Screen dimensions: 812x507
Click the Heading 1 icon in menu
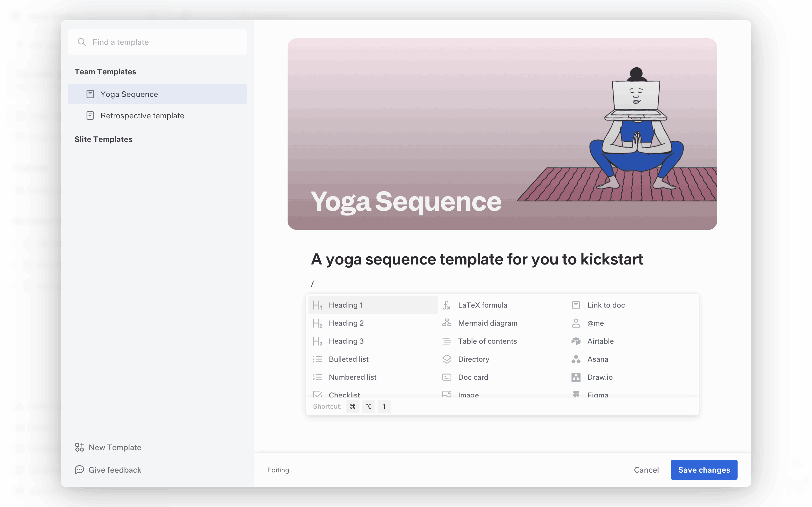pyautogui.click(x=317, y=305)
